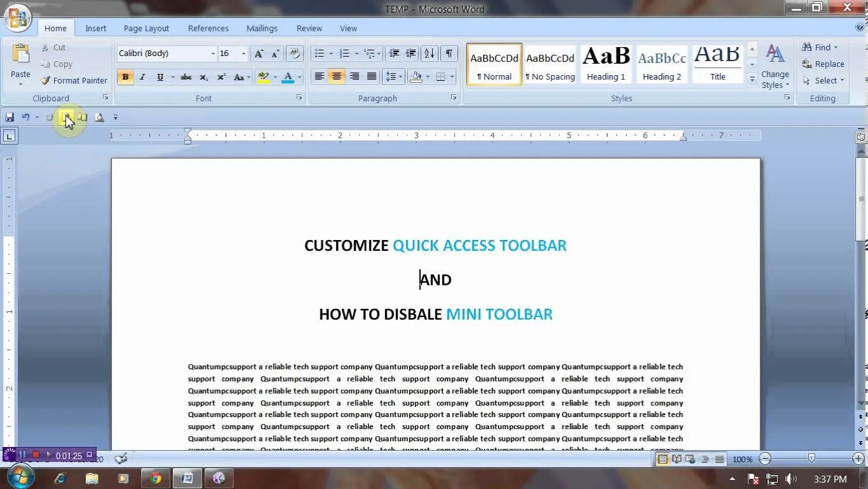Click the Find button

[x=820, y=47]
